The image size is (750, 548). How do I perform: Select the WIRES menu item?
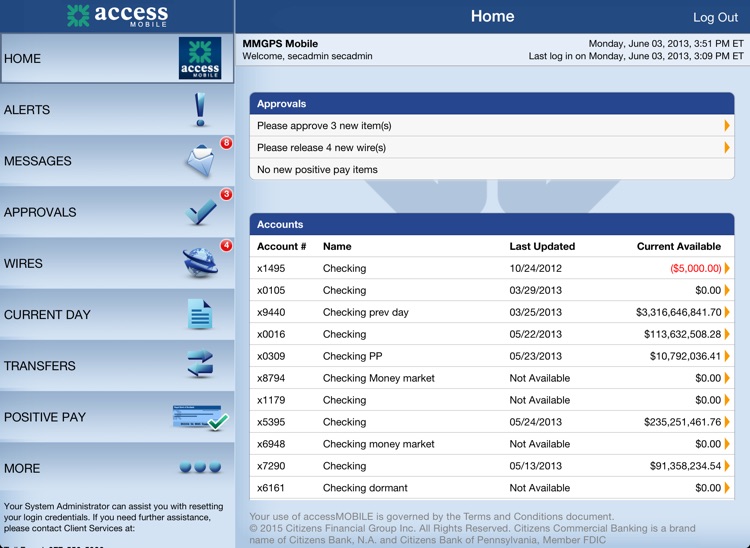tap(117, 263)
